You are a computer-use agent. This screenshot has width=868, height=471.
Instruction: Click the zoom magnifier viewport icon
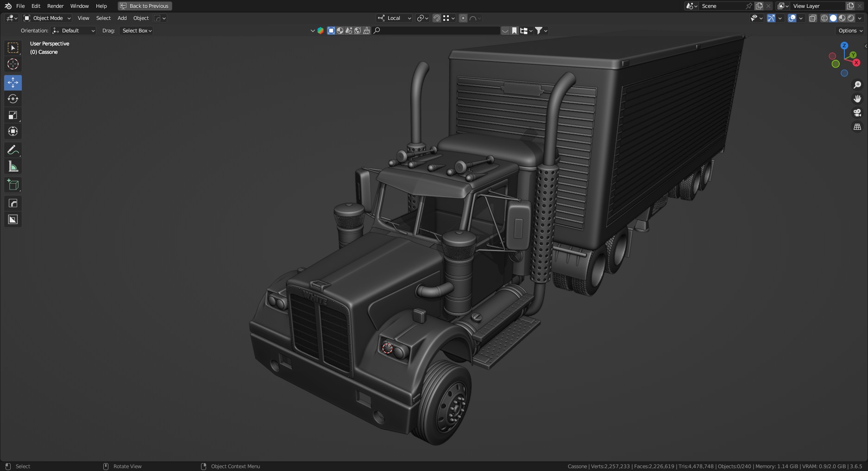[x=857, y=85]
